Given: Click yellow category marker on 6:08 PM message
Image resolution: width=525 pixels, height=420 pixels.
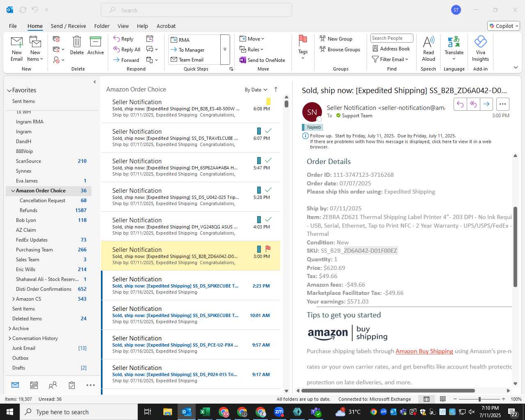Looking at the screenshot, I should 268,101.
